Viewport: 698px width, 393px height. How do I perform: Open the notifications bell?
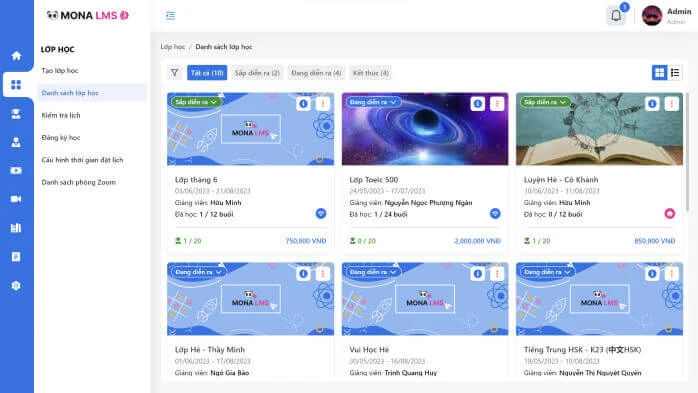pos(616,16)
